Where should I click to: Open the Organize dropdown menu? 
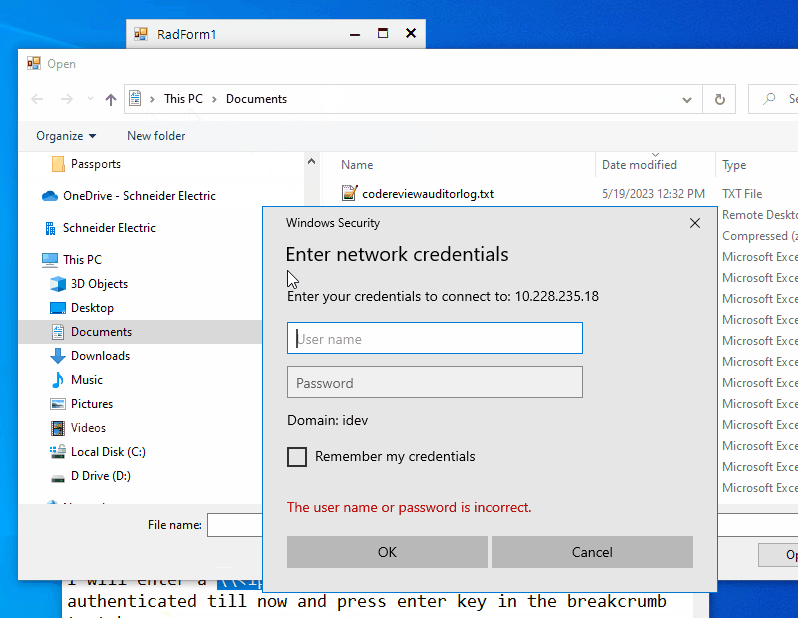point(66,136)
